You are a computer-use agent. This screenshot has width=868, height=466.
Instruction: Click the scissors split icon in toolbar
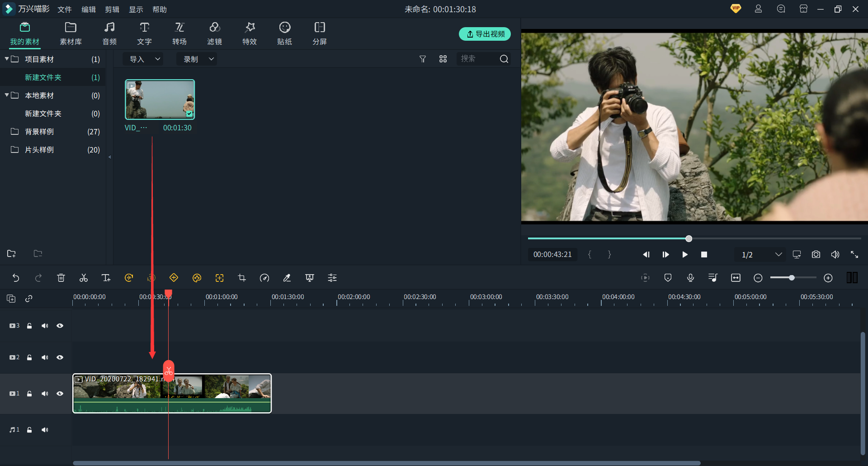tap(84, 278)
